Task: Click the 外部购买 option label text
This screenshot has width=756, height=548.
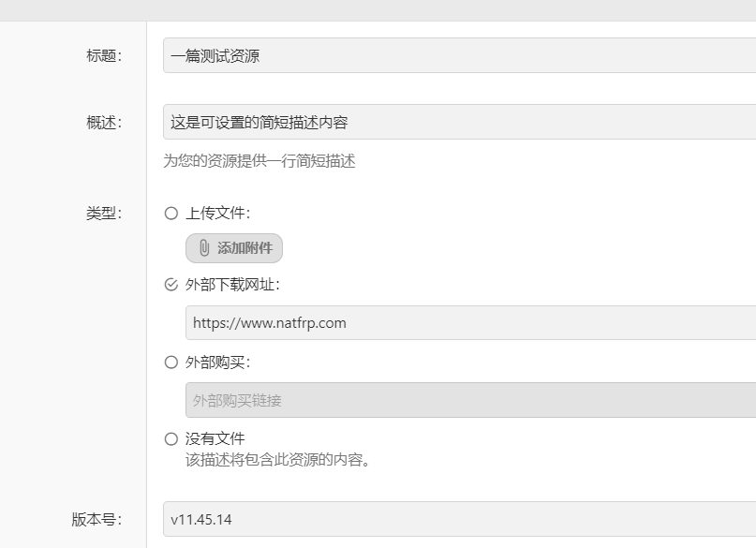Action: point(216,363)
